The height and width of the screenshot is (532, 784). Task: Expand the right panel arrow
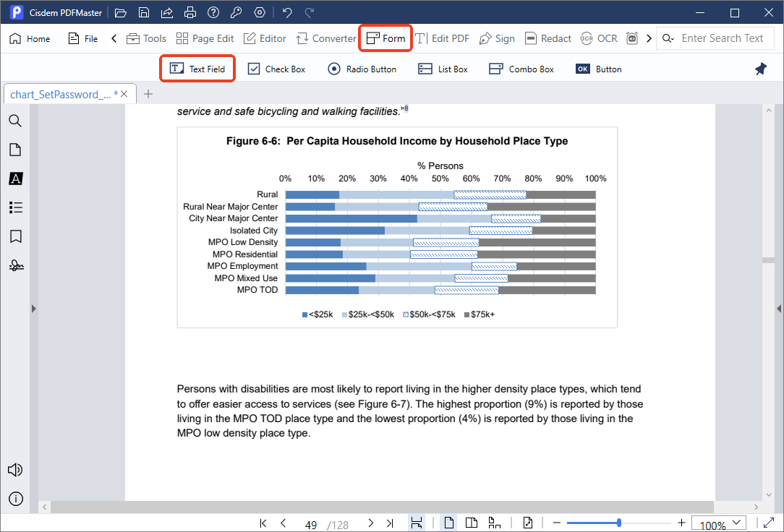point(779,309)
